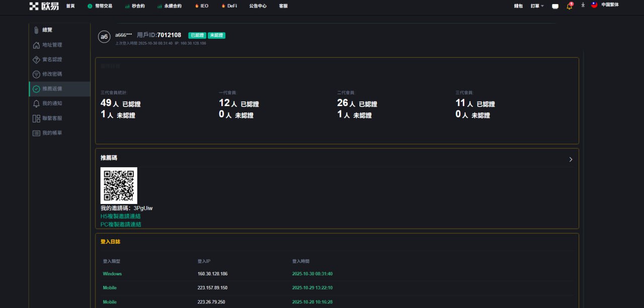The height and width of the screenshot is (308, 644).
Task: Click the green 已認證 badge near user ID
Action: [x=197, y=35]
